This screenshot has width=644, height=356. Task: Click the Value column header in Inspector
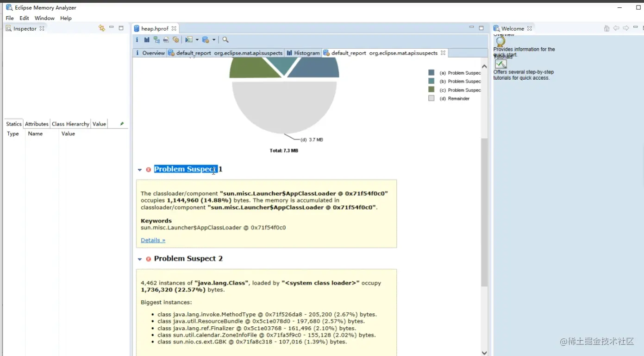68,133
